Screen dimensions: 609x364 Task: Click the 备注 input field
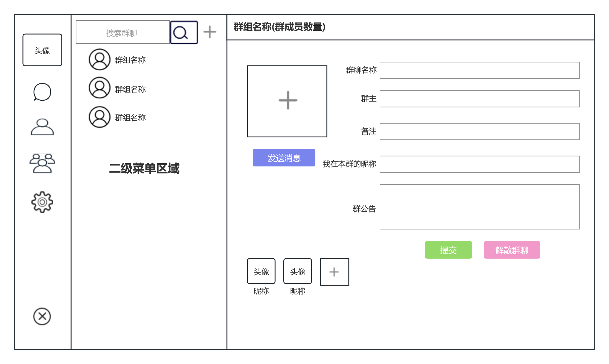(479, 132)
